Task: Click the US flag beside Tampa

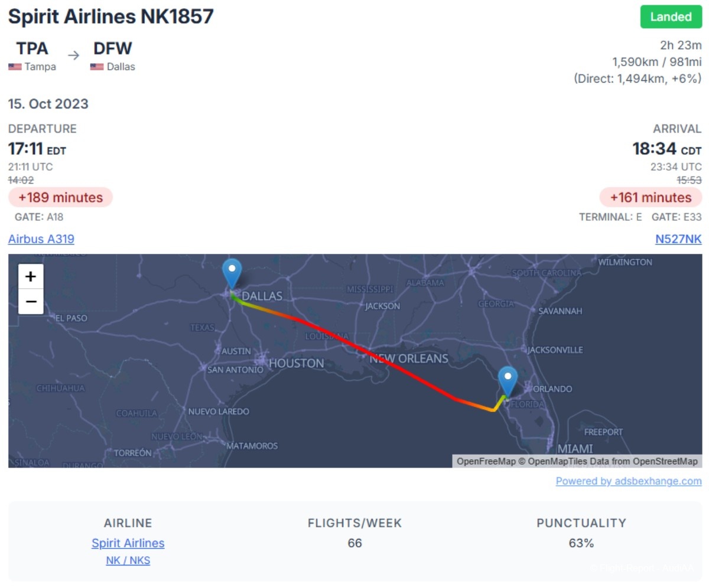Action: pos(15,67)
